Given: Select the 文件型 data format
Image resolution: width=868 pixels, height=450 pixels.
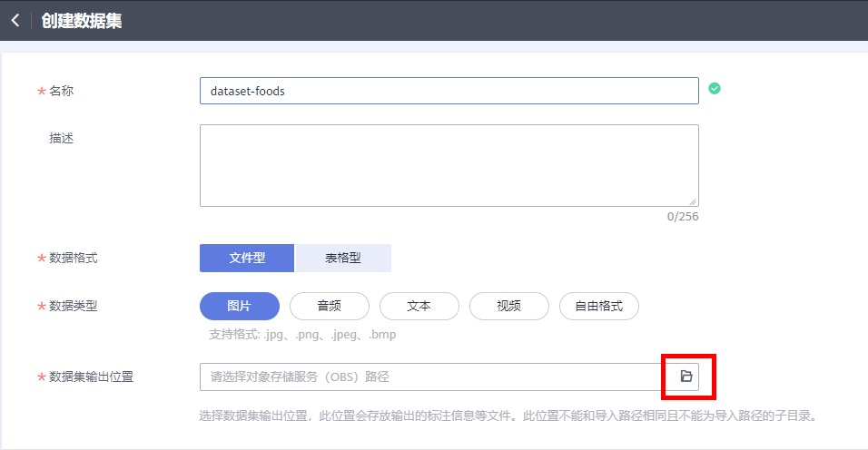Looking at the screenshot, I should pos(247,258).
